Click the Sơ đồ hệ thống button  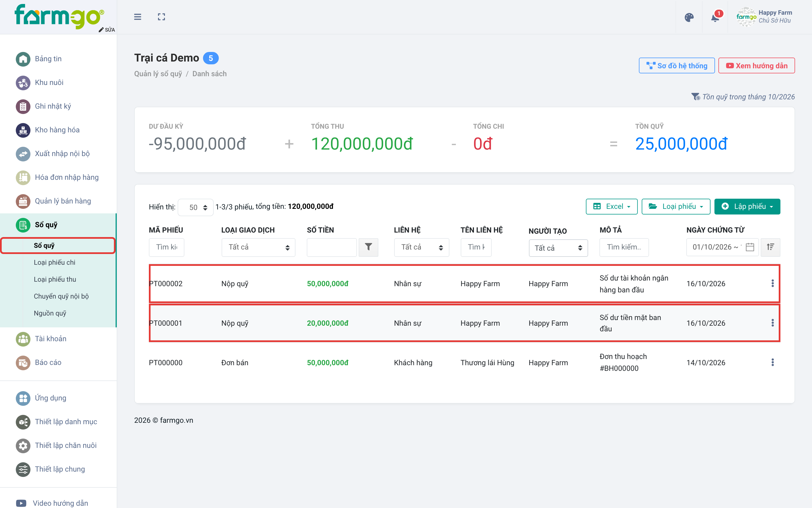676,66
